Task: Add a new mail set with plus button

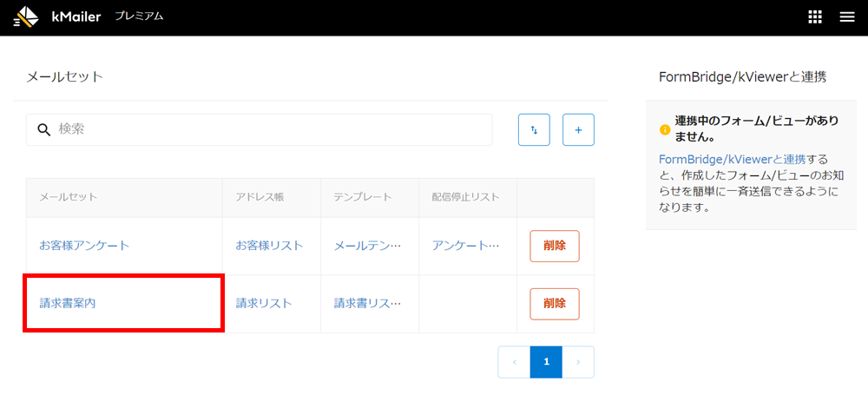Action: [578, 129]
